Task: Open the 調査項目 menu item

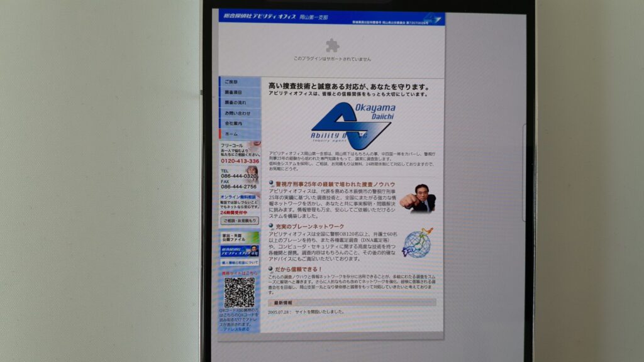Action: click(240, 92)
